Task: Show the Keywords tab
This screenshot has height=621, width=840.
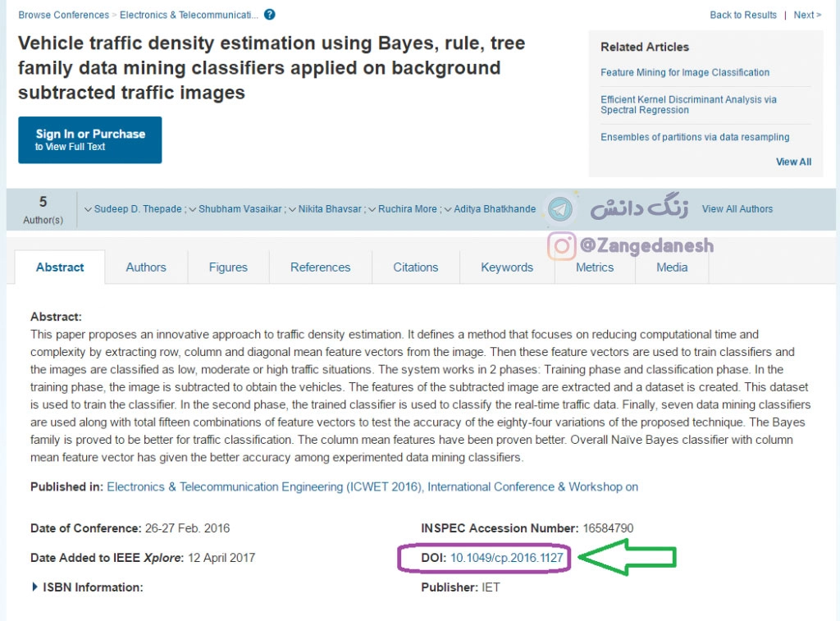Action: 507,267
